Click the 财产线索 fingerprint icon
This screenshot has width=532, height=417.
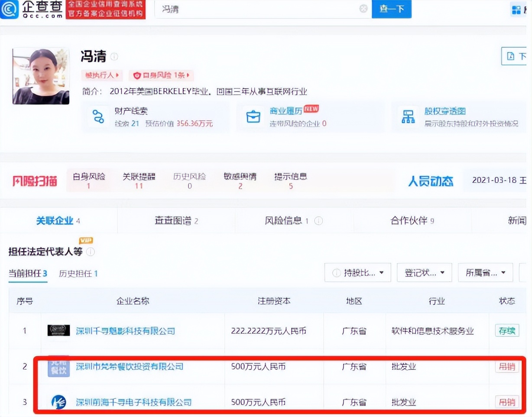coord(98,116)
